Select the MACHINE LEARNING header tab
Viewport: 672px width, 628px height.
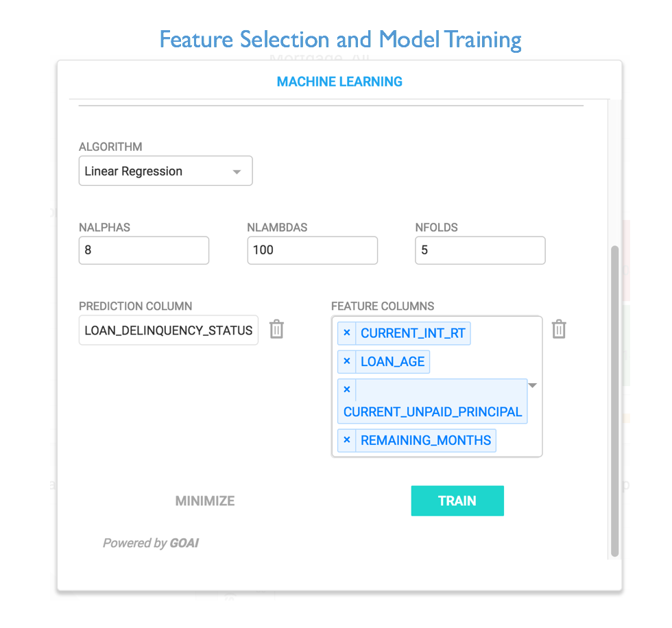tap(339, 82)
